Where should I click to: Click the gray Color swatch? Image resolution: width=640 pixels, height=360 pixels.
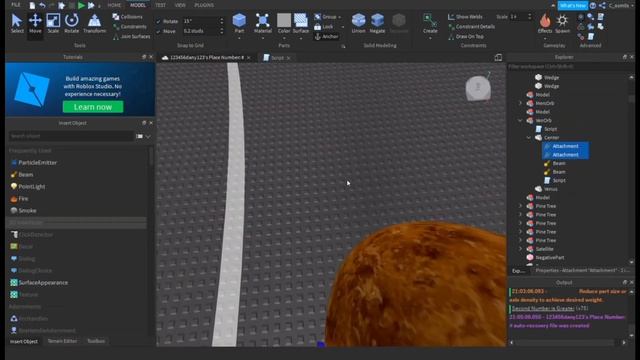[x=284, y=20]
